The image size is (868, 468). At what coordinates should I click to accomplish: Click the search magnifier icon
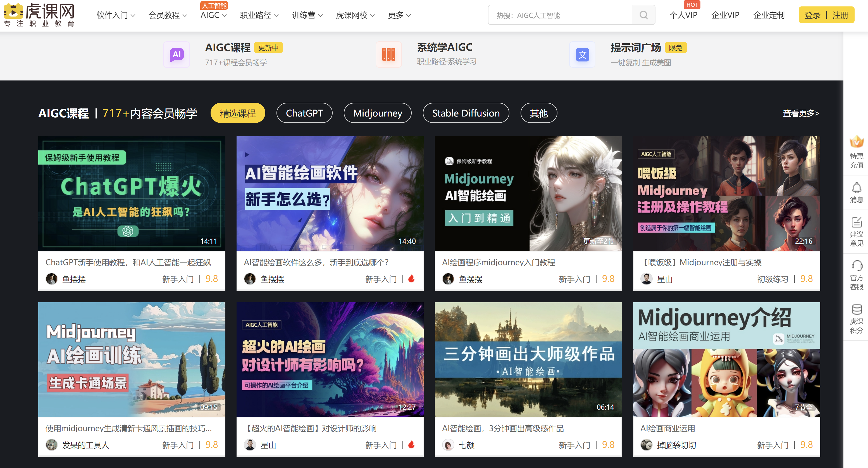click(x=643, y=15)
